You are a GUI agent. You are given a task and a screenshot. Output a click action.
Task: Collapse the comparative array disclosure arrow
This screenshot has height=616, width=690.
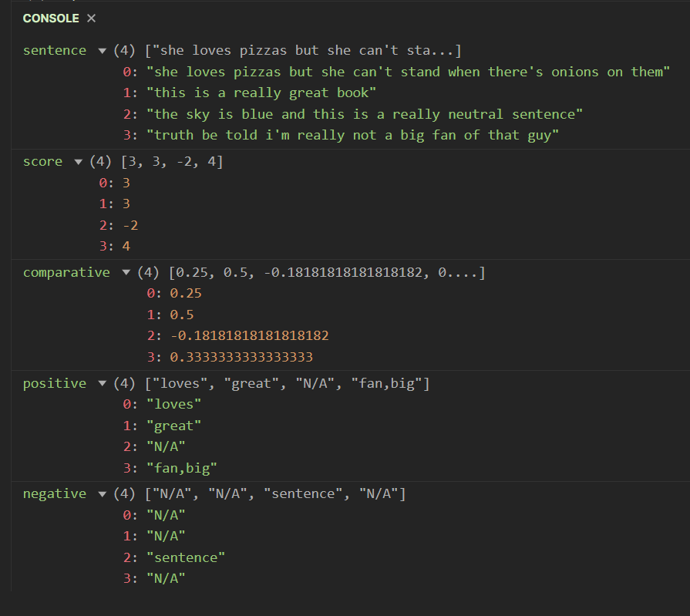click(x=126, y=272)
